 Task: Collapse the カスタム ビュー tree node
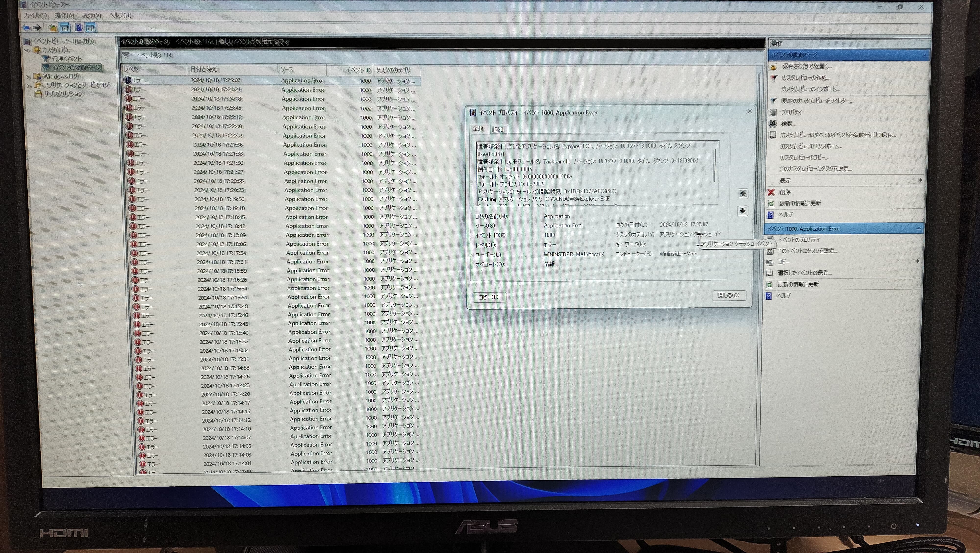coord(27,50)
